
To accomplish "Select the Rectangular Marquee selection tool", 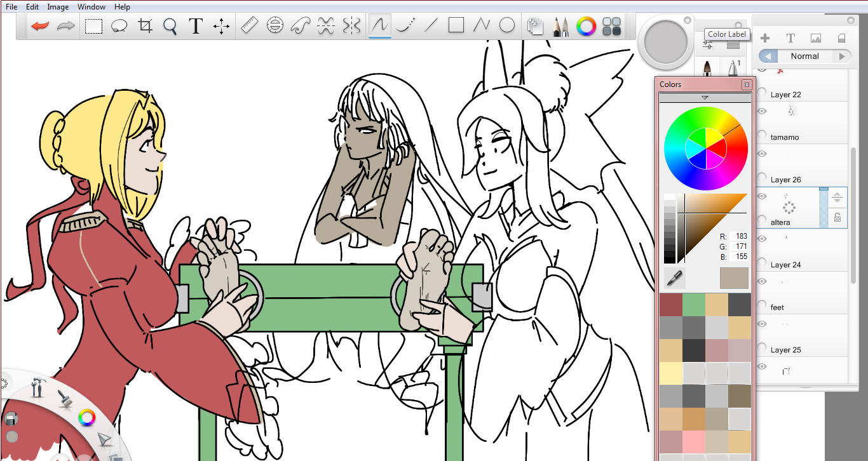I will [x=94, y=26].
